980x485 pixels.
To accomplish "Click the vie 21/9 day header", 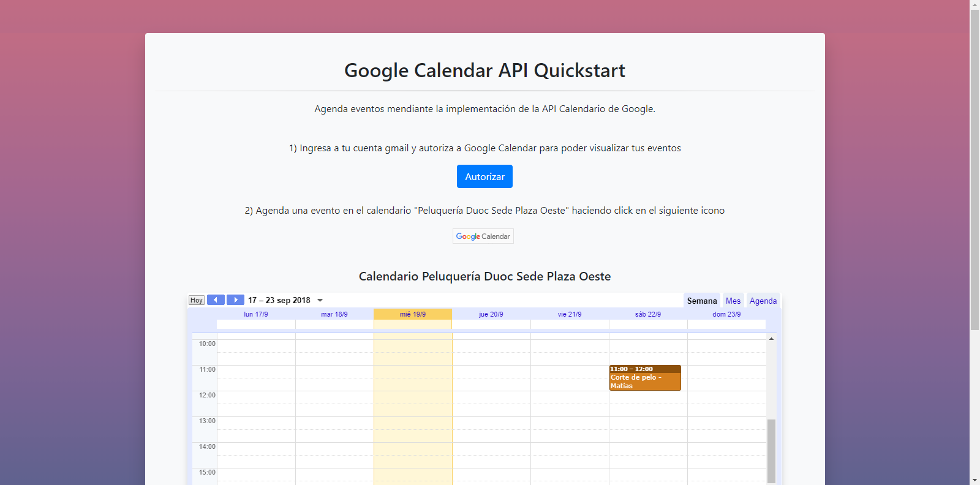I will pos(570,314).
